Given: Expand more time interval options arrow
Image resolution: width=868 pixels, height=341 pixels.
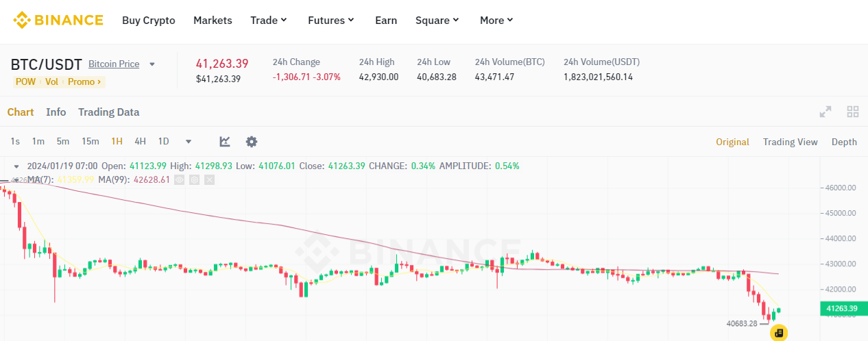Looking at the screenshot, I should pos(189,142).
